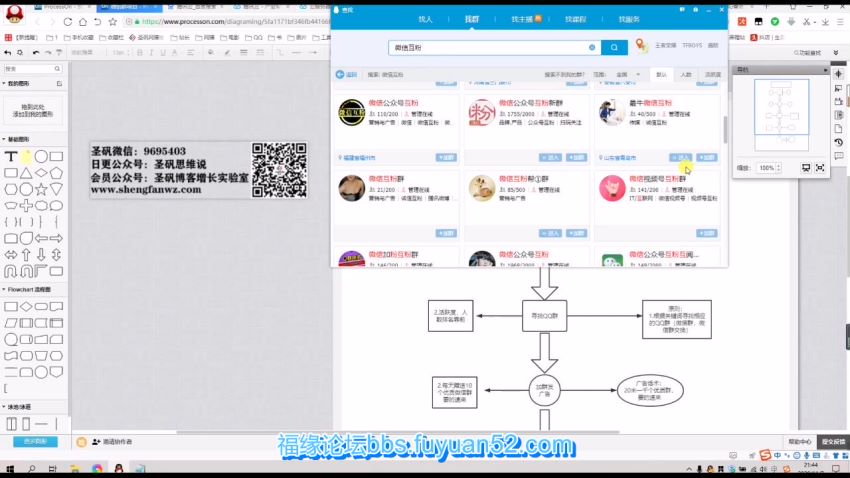
Task: Switch to the 找服务 tab
Action: pos(629,19)
